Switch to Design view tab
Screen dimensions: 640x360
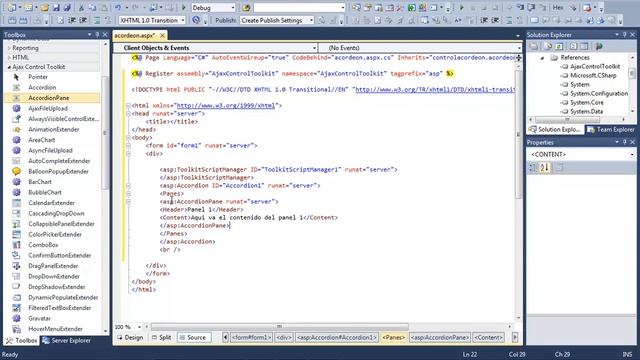pos(130,338)
